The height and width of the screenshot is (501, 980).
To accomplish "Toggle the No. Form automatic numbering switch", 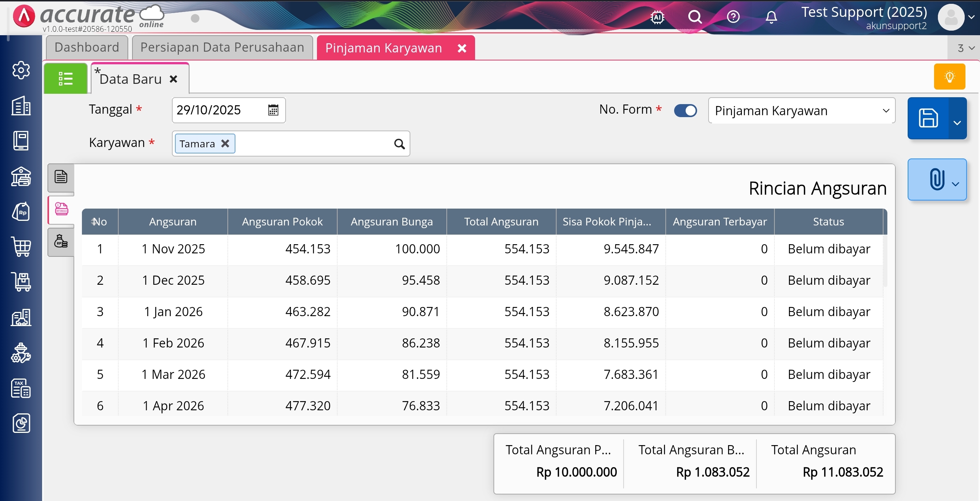I will 685,111.
